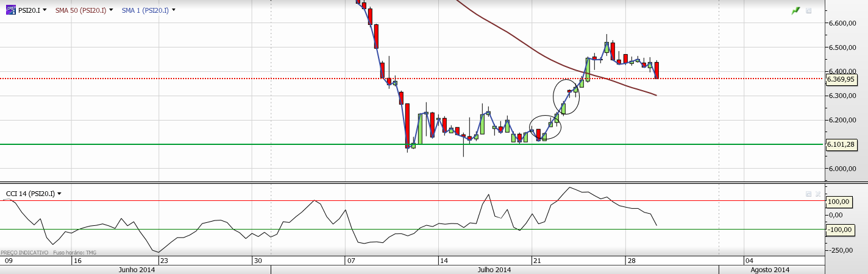Click the Fuso horário: TMG label
The image size is (868, 274).
pos(75,253)
